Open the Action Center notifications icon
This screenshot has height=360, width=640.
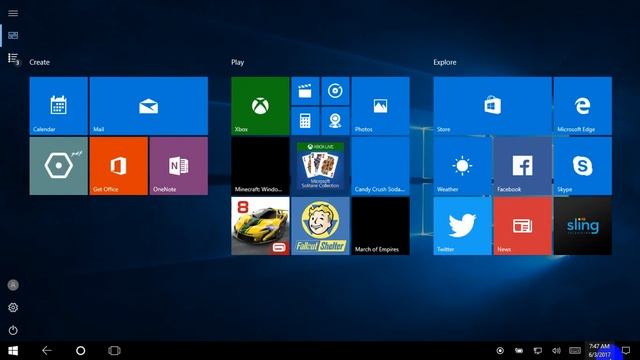point(626,351)
